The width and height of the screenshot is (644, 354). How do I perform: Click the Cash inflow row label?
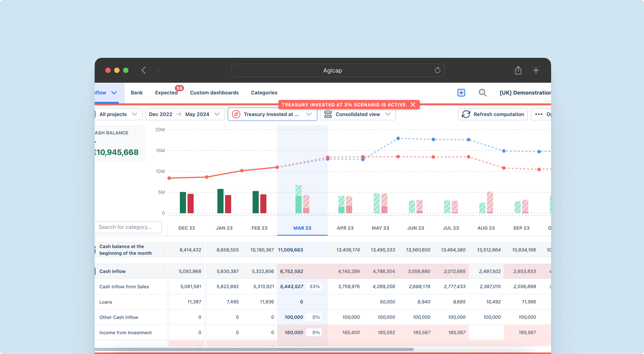[112, 271]
